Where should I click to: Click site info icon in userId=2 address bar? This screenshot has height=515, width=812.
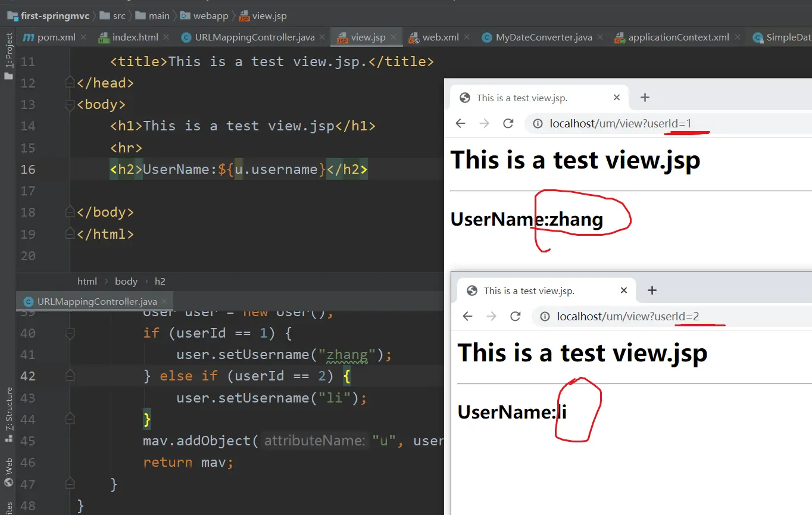(545, 316)
